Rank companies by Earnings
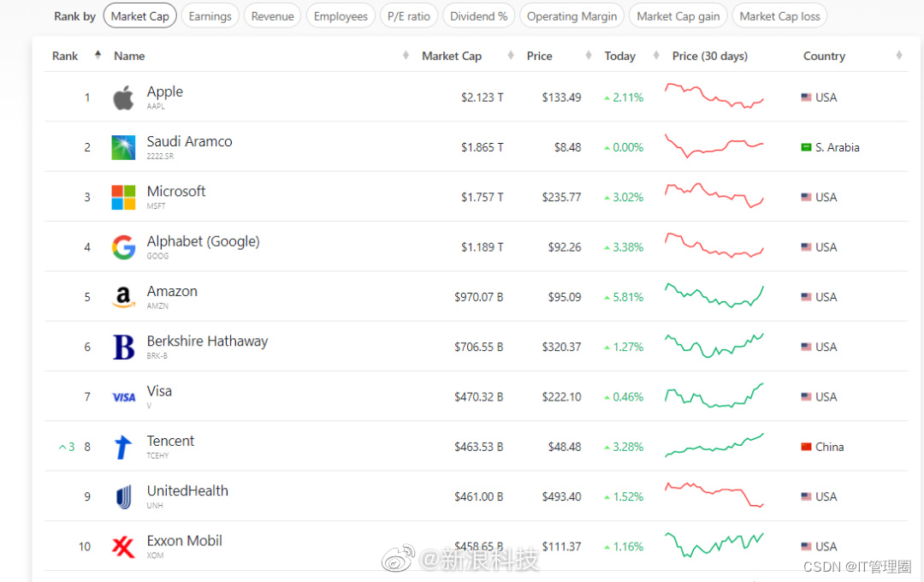Screen dimensions: 924x582 tap(210, 16)
